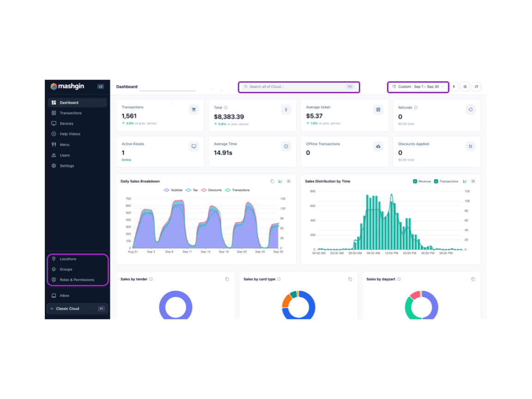
Task: Uncheck the Transactions checkbox in Sales Distribution
Action: pyautogui.click(x=436, y=181)
